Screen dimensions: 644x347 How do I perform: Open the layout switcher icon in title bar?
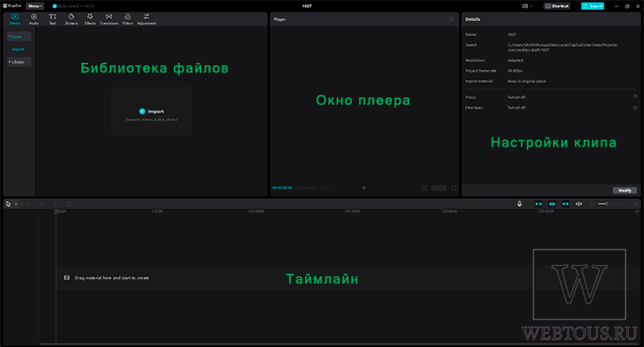point(525,6)
